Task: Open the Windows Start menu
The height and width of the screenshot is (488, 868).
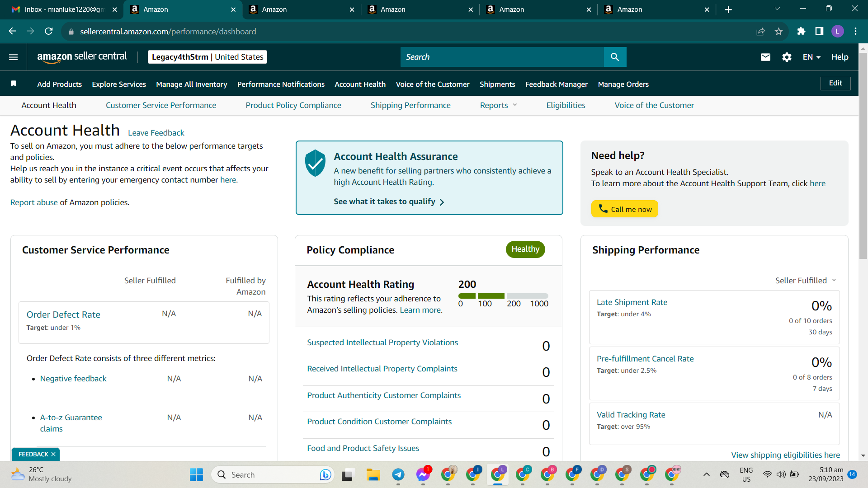Action: [x=196, y=475]
